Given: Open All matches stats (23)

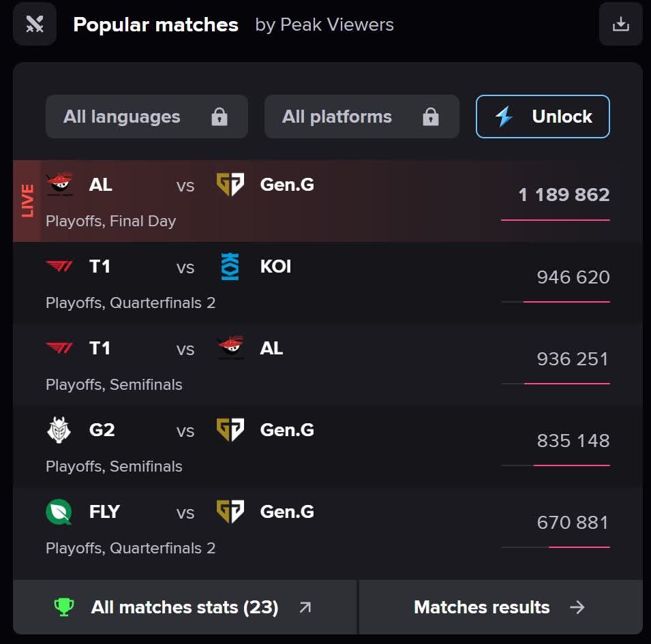Looking at the screenshot, I should [185, 607].
